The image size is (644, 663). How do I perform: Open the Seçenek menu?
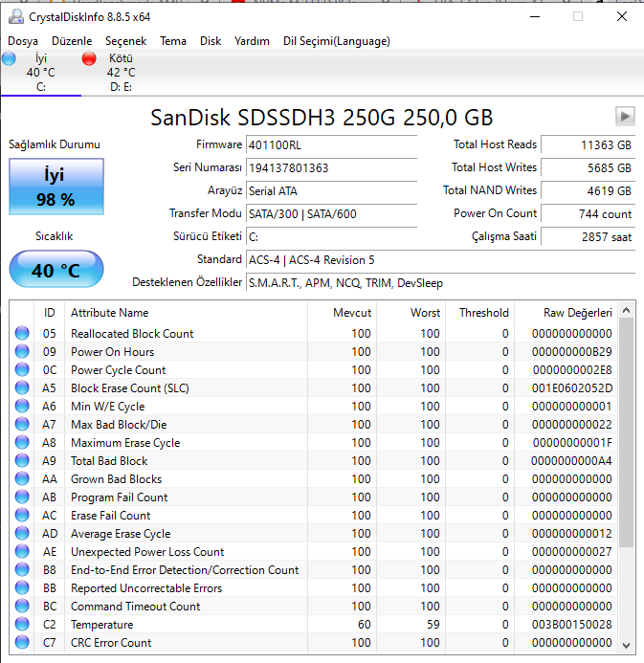click(125, 41)
